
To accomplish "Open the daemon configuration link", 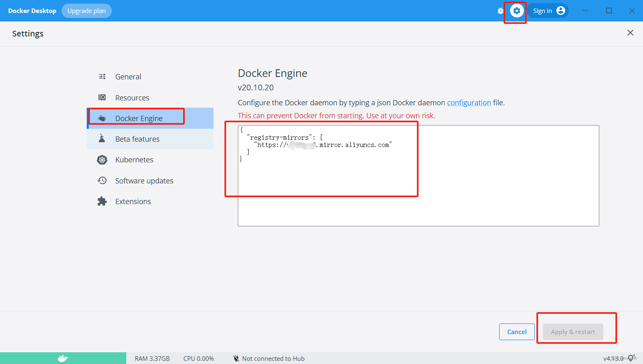I will click(469, 102).
